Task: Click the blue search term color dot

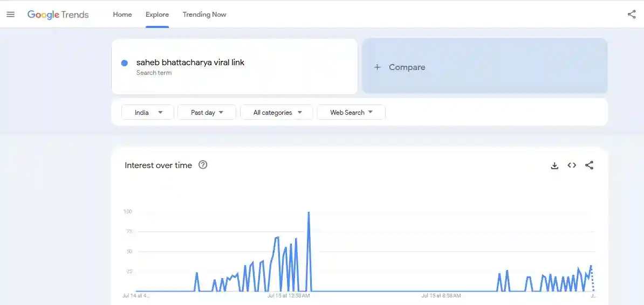Action: click(125, 63)
